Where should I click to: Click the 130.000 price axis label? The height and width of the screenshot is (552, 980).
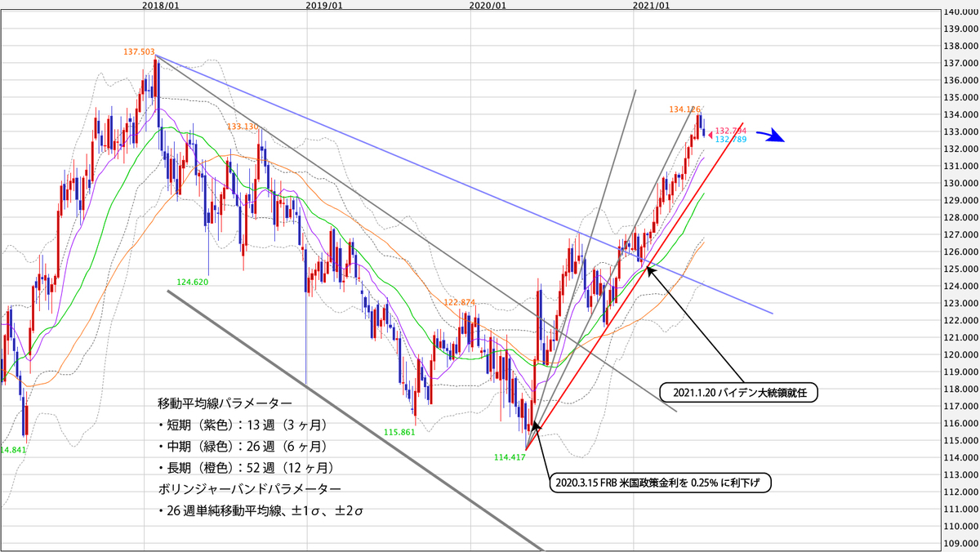click(x=960, y=183)
